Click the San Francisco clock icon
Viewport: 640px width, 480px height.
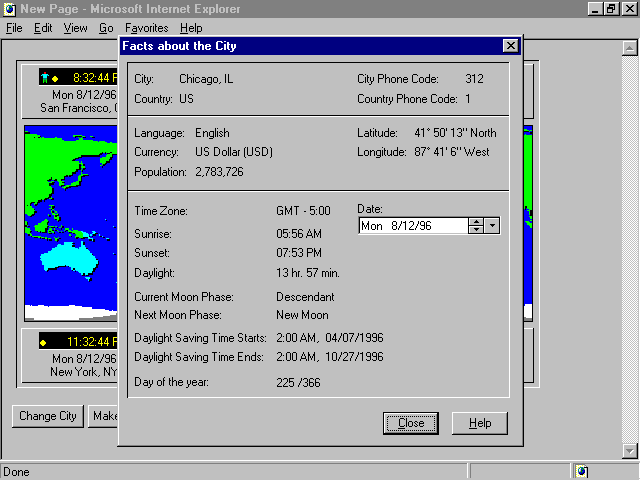tap(45, 77)
